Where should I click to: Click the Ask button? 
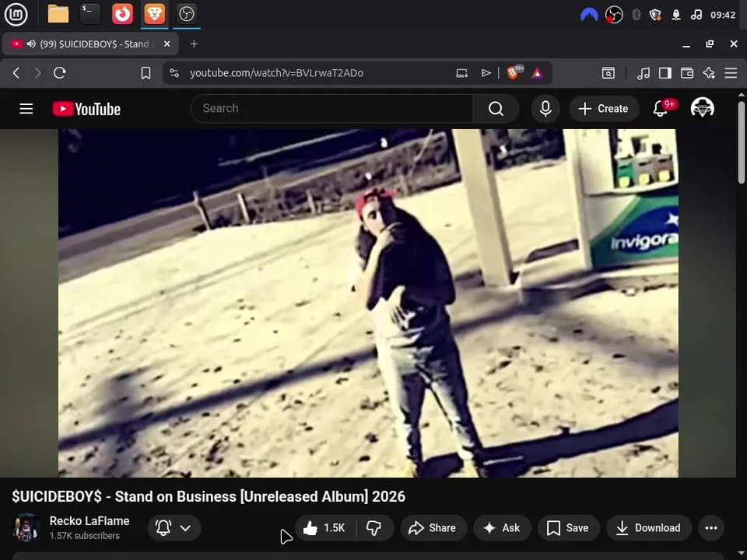click(502, 527)
